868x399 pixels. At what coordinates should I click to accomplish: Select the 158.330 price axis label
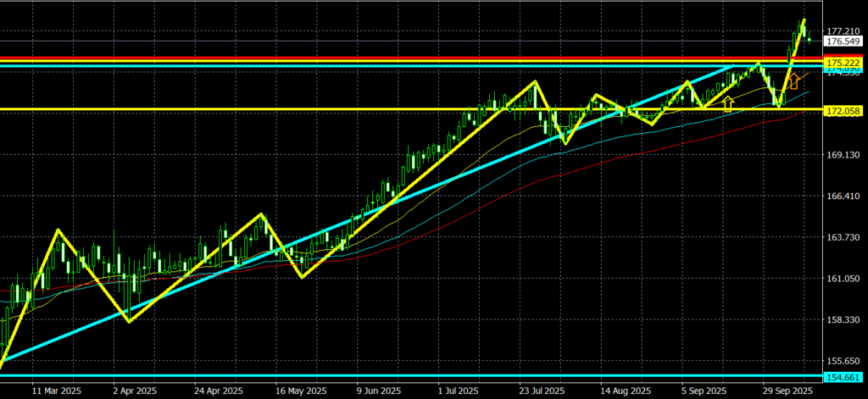[x=843, y=320]
